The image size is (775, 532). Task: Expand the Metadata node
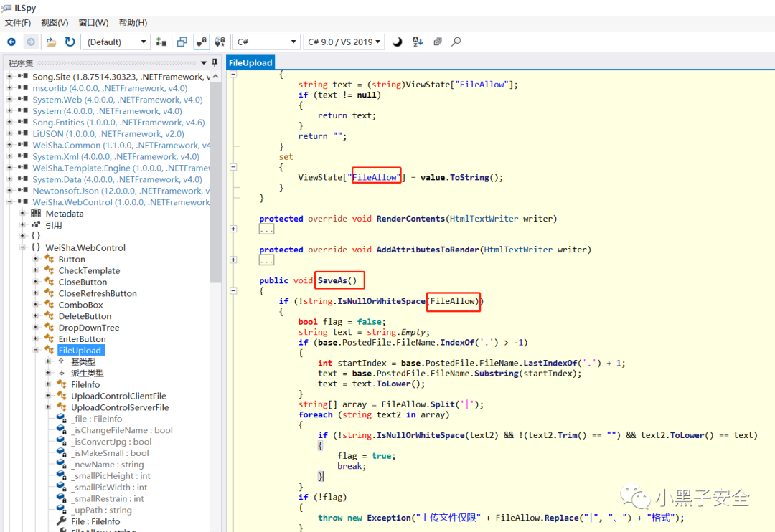pyautogui.click(x=23, y=214)
